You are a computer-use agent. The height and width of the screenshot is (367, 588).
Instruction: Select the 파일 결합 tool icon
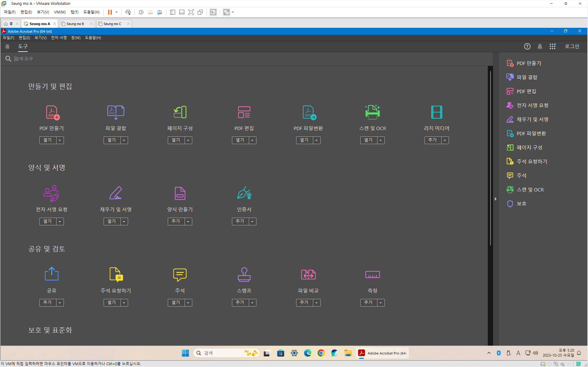116,112
